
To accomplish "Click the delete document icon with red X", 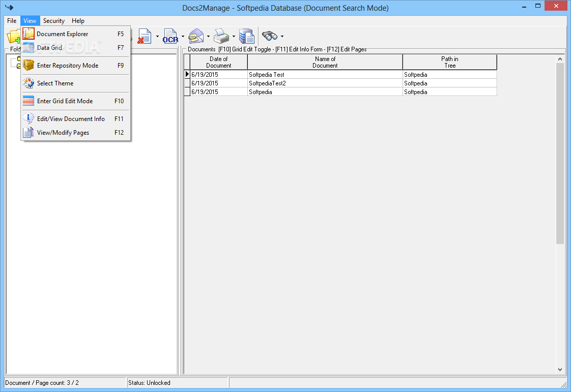I will 145,37.
